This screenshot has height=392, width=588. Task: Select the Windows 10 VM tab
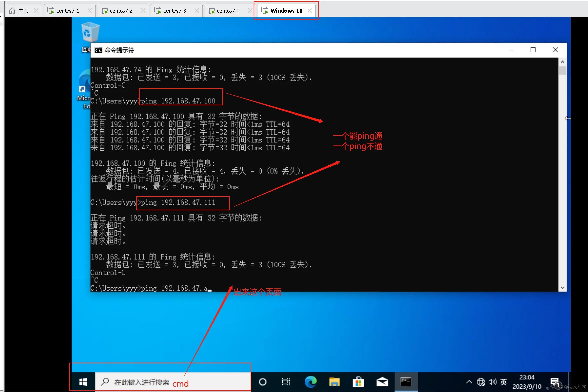(286, 11)
